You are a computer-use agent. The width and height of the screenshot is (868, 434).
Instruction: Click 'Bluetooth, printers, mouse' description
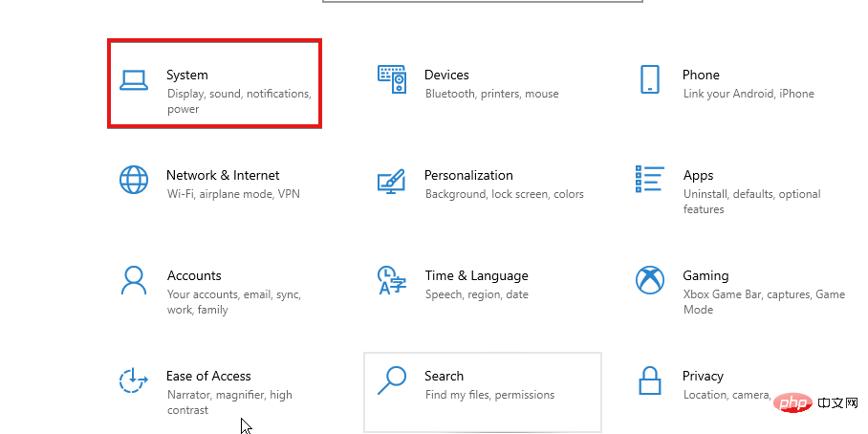(491, 94)
